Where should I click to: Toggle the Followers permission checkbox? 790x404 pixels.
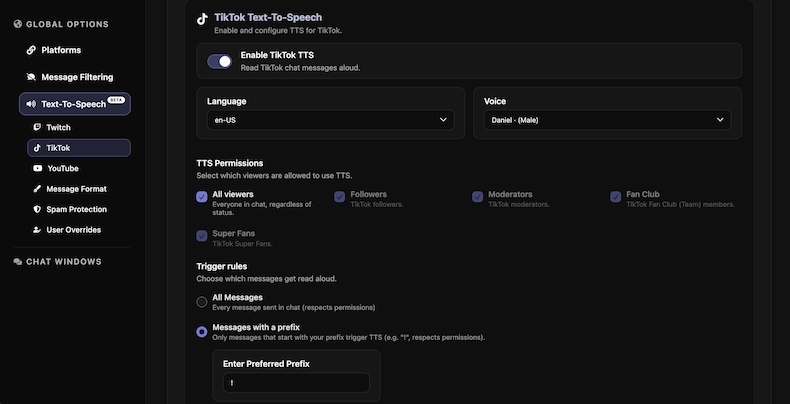click(x=340, y=197)
